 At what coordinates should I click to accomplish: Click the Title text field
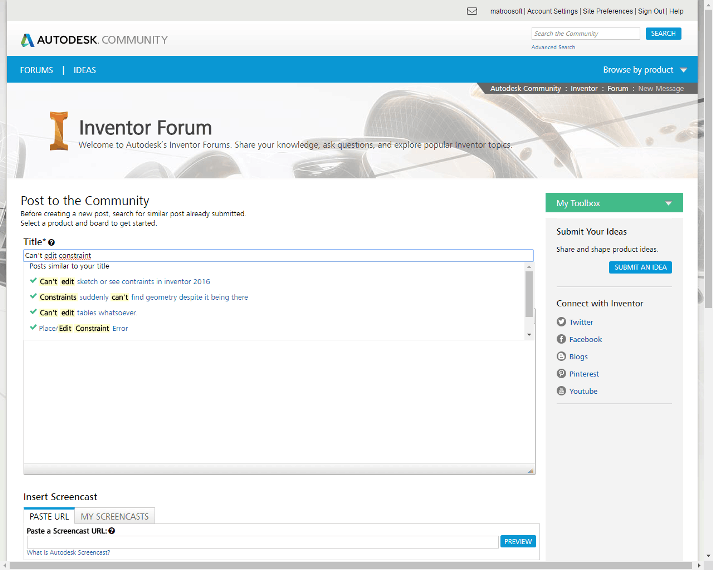278,256
